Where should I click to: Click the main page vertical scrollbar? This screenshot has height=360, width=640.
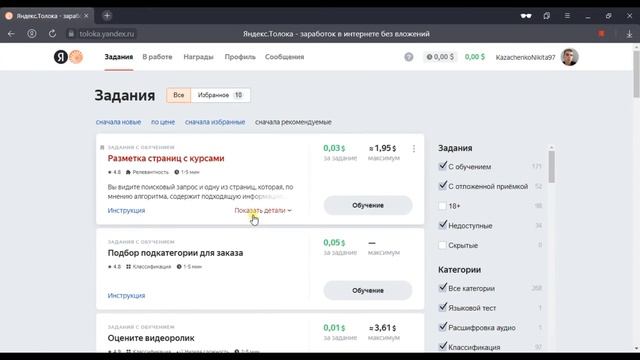(x=636, y=73)
